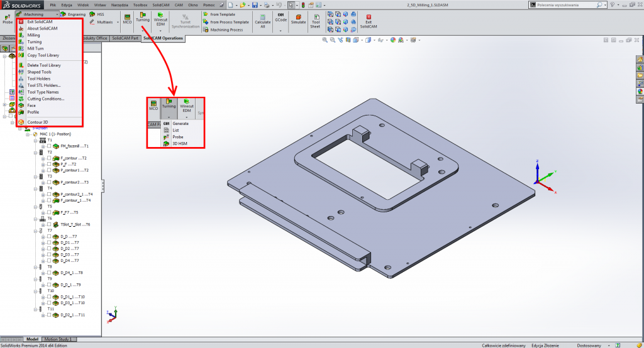Open the MCO toolbar icon
The height and width of the screenshot is (348, 644).
(x=127, y=17)
